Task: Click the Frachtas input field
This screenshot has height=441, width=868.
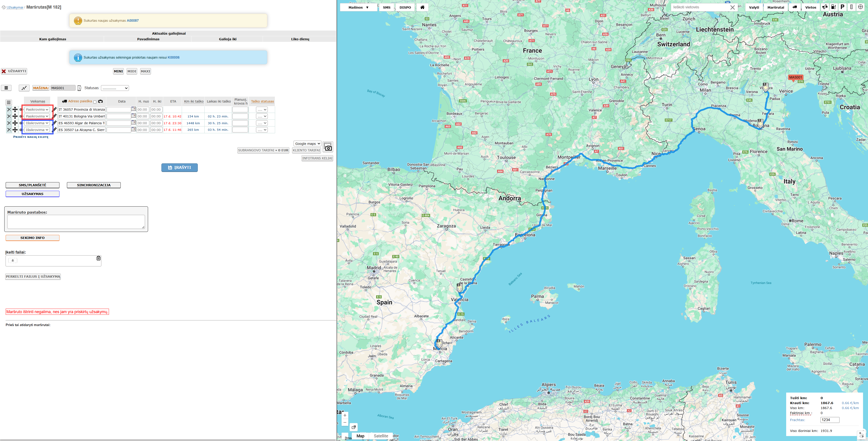Action: pyautogui.click(x=830, y=420)
